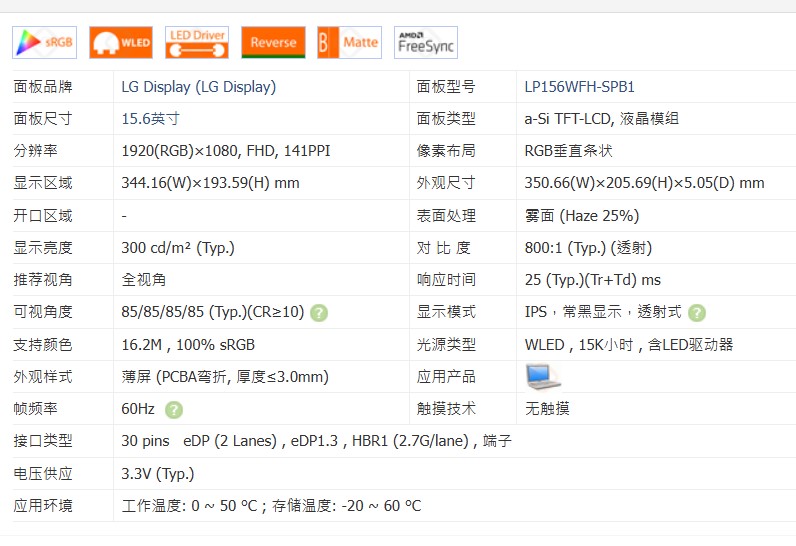Click the 显示模式 row label

click(446, 312)
